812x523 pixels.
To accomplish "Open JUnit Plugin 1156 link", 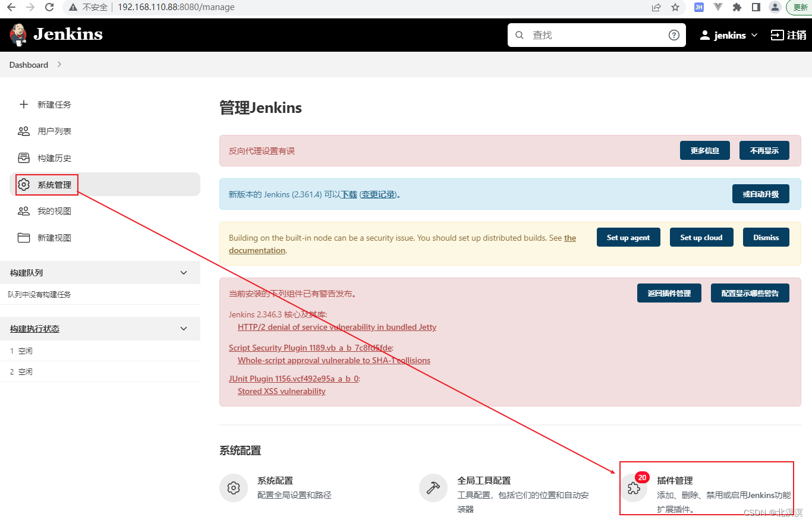I will tap(294, 379).
